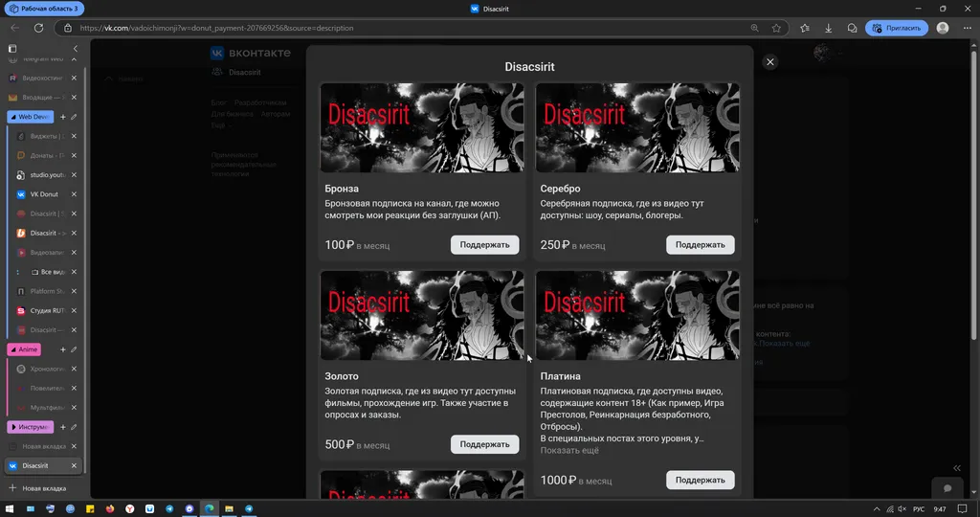The image size is (980, 517).
Task: Bookmark this page with the star icon
Action: click(776, 28)
